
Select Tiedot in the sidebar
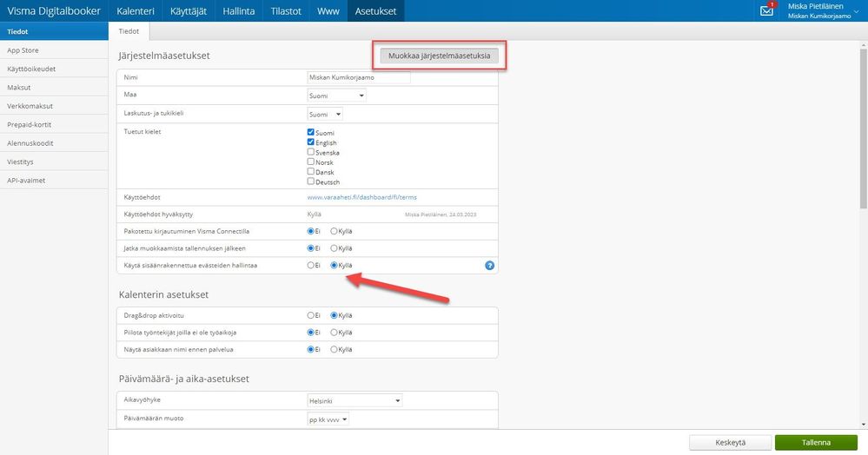click(x=54, y=31)
